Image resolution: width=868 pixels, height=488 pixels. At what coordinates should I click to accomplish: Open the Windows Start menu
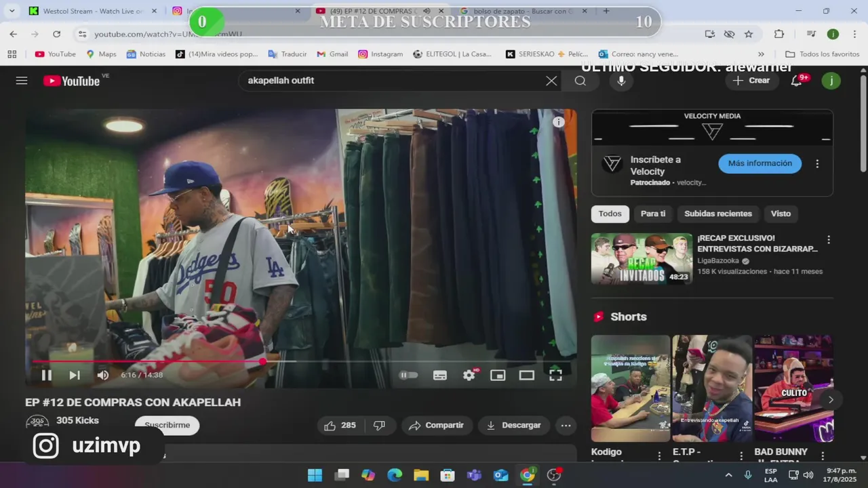point(315,475)
